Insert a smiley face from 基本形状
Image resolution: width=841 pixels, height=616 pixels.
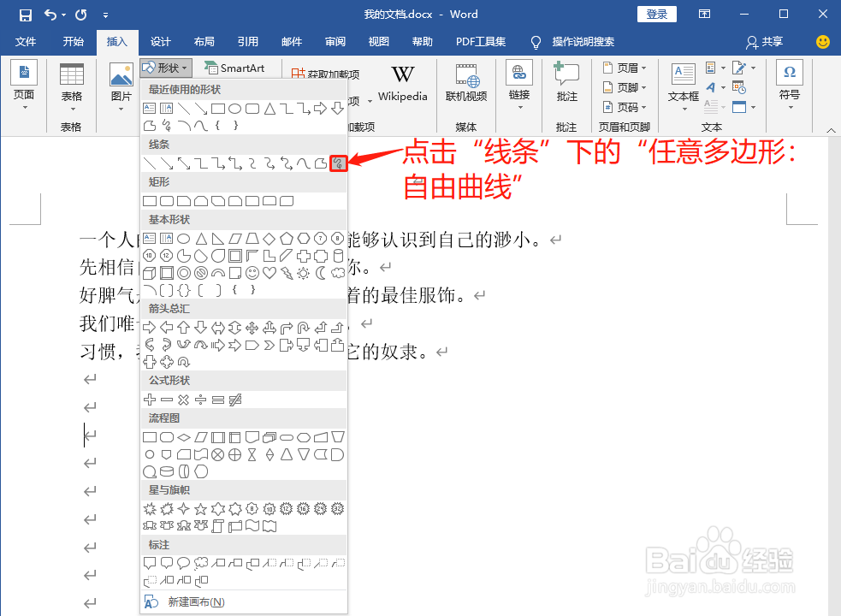(x=252, y=273)
